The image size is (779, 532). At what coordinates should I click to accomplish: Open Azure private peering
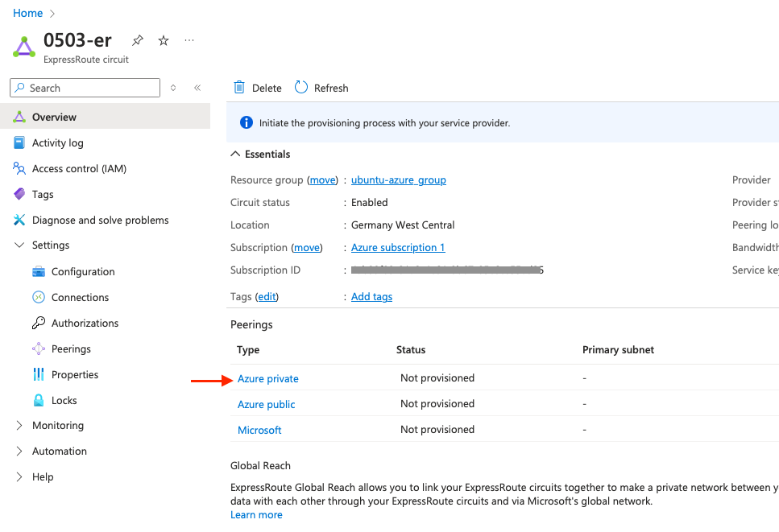tap(267, 378)
